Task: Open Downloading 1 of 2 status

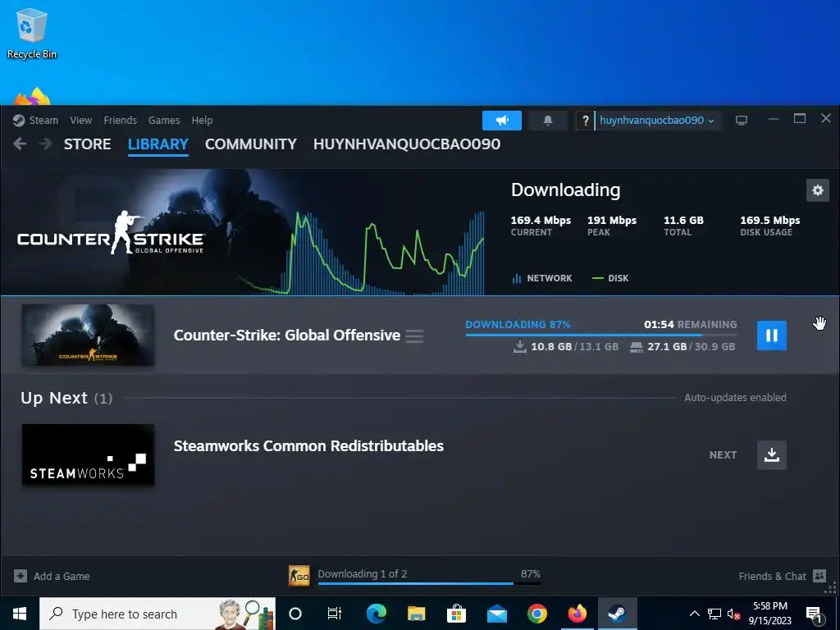Action: point(363,573)
